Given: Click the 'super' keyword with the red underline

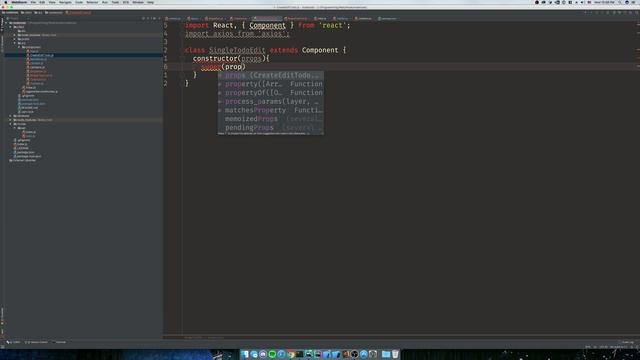Looking at the screenshot, I should click(211, 67).
